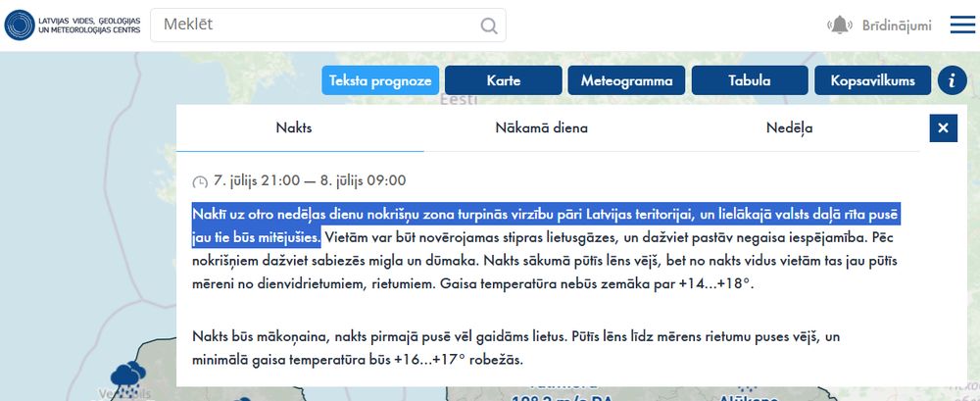The width and height of the screenshot is (980, 401).
Task: Click the warnings bell icon
Action: click(x=840, y=25)
